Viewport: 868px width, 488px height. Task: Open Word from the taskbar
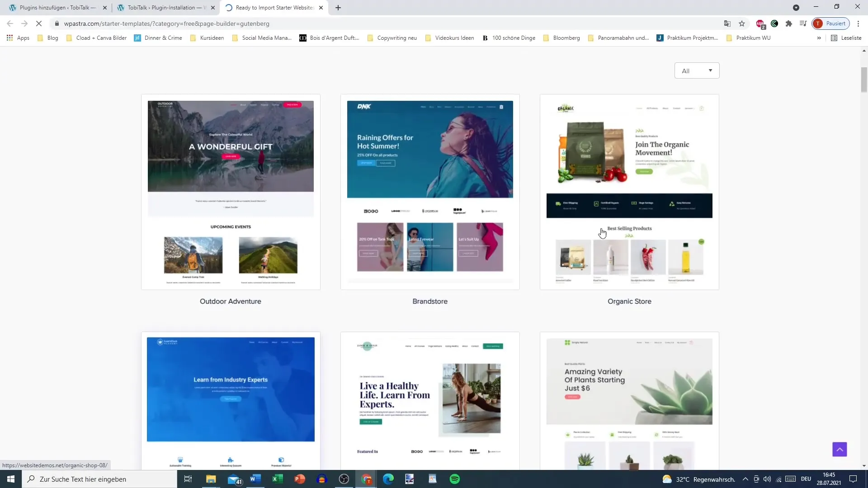pos(255,479)
